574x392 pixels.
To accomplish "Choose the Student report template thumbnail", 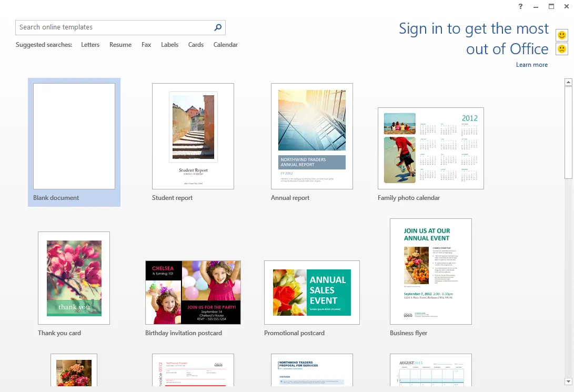I will tap(193, 136).
